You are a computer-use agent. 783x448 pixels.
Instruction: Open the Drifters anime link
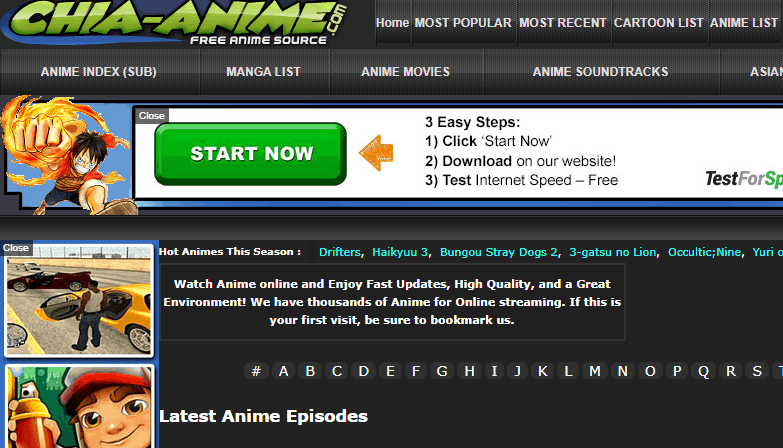click(340, 252)
